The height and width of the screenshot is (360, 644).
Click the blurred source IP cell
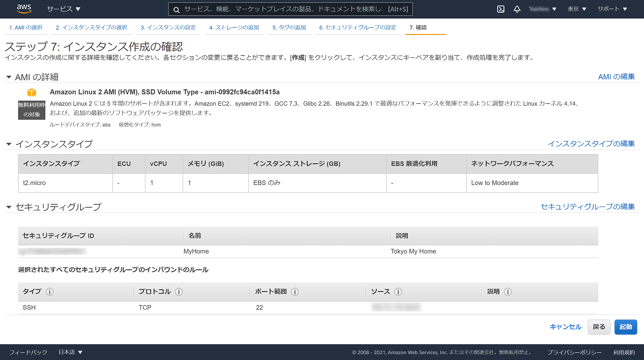(396, 307)
